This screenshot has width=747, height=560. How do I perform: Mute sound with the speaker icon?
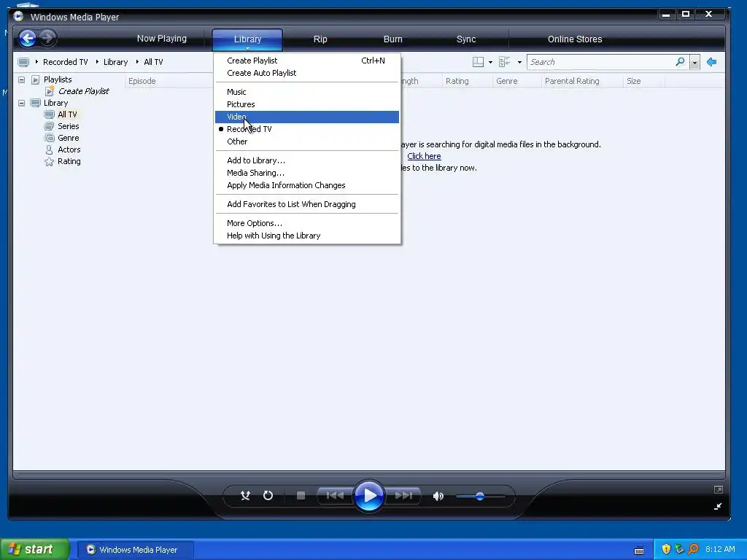pos(438,496)
